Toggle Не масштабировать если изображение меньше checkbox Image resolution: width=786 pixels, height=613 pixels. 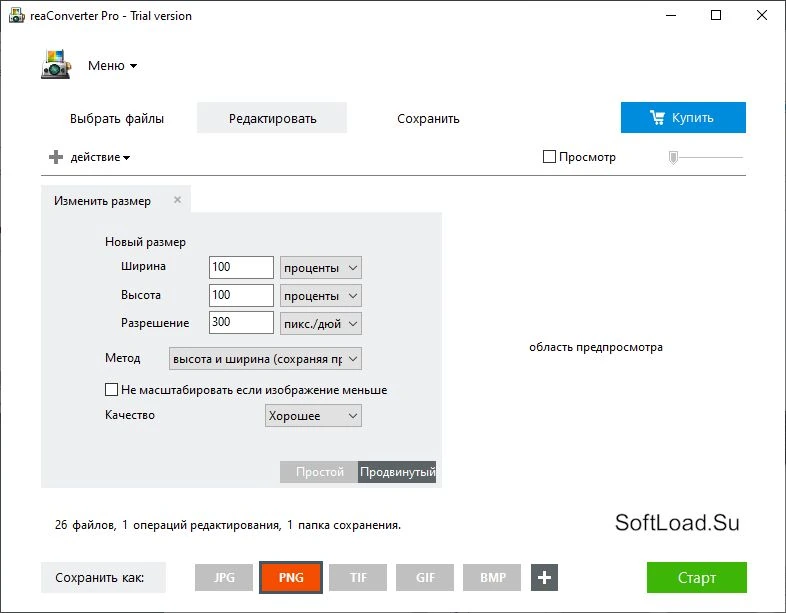(x=111, y=389)
